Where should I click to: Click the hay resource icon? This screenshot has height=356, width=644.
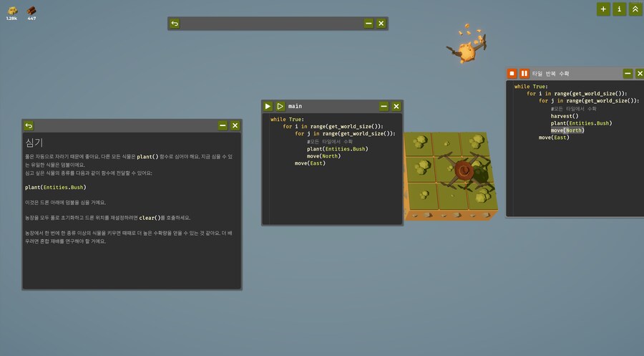click(x=11, y=10)
